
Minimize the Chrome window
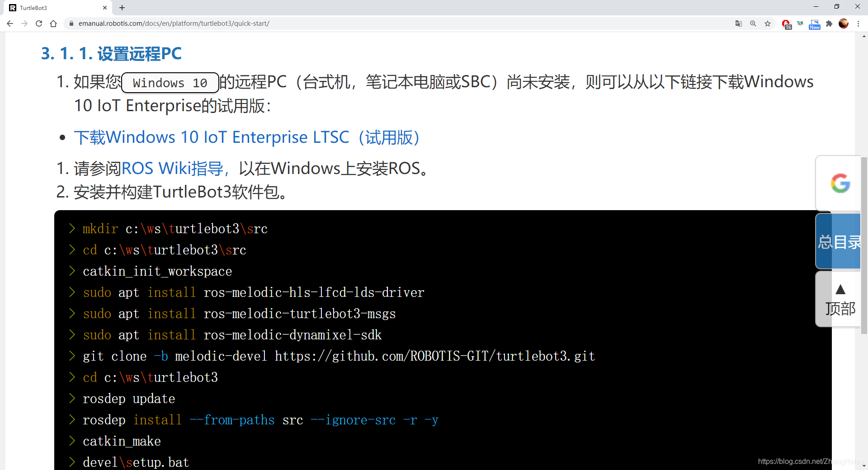[x=816, y=6]
